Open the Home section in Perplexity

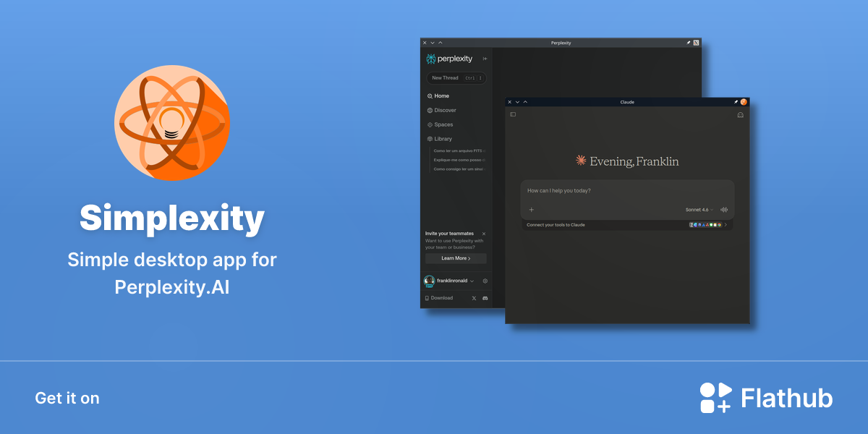tap(438, 96)
